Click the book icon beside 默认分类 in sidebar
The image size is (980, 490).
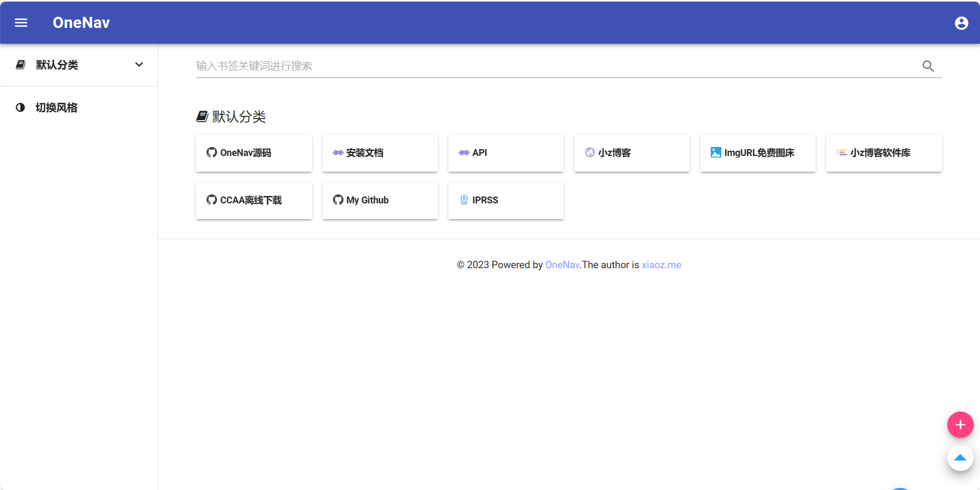coord(21,65)
